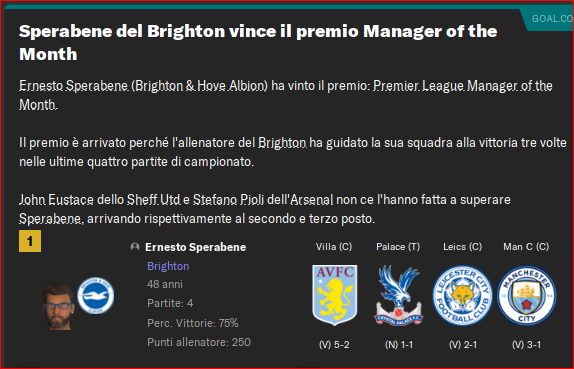Select the Manchester City club badge
The width and height of the screenshot is (574, 369).
pyautogui.click(x=526, y=295)
